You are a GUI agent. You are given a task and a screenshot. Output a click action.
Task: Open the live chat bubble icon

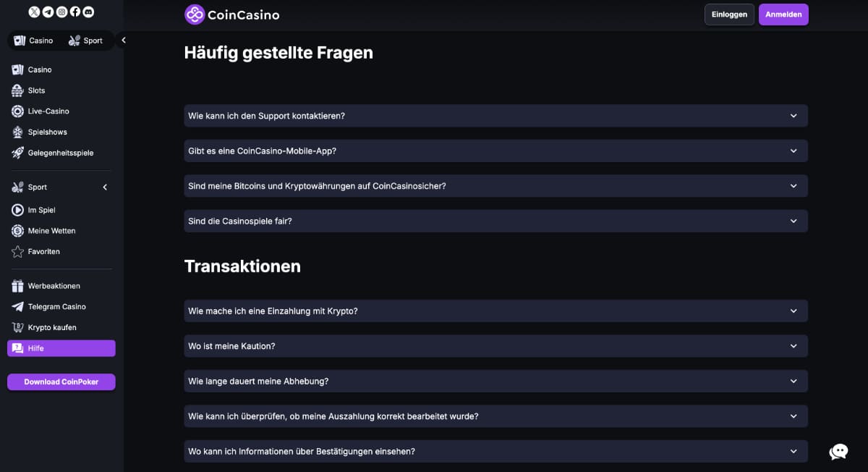(838, 452)
